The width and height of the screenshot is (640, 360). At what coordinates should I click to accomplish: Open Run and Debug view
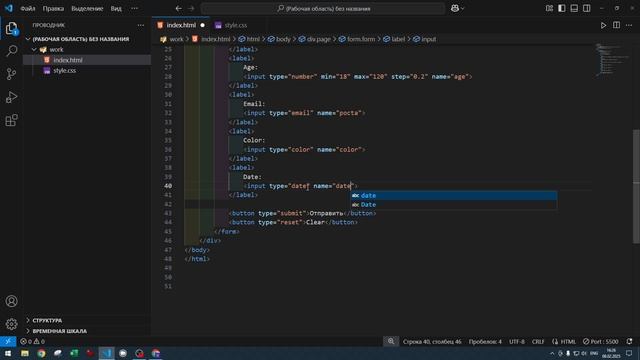click(11, 97)
